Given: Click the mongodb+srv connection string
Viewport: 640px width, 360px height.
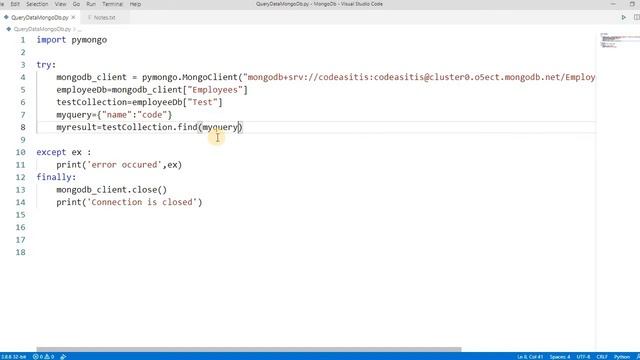Looking at the screenshot, I should pyautogui.click(x=419, y=77).
